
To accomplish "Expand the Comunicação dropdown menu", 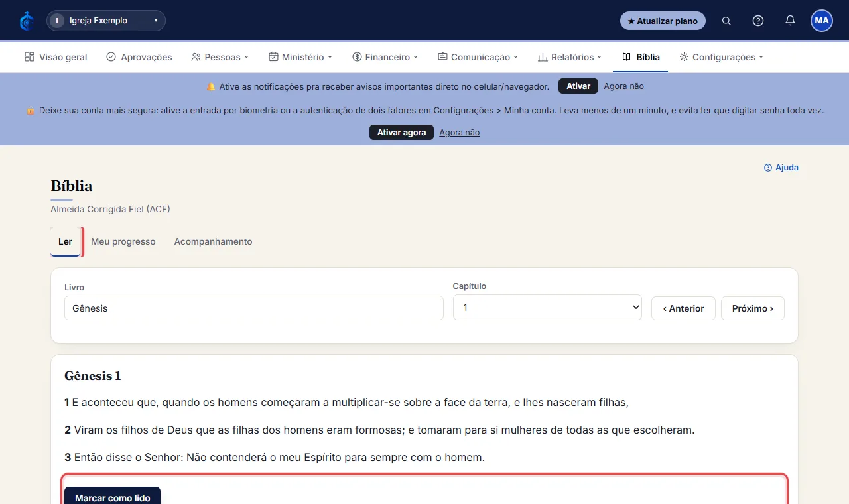I will 478,57.
